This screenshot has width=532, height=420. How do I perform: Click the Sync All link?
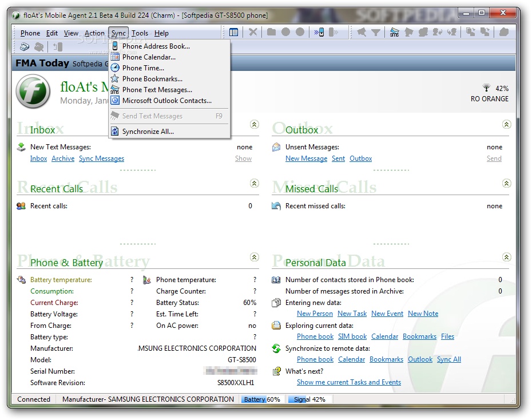(x=449, y=359)
